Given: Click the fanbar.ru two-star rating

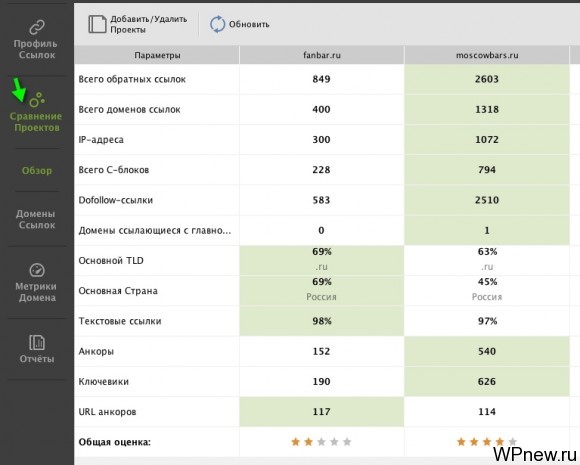Looking at the screenshot, I should [x=321, y=442].
